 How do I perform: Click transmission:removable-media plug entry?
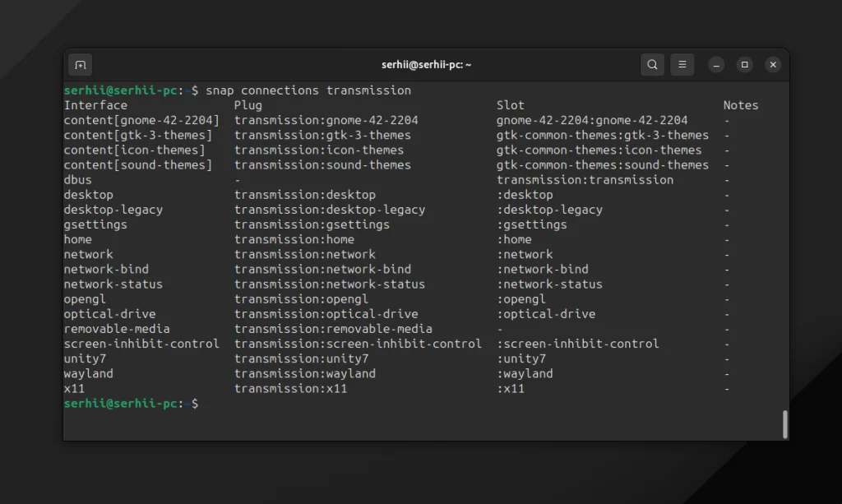coord(333,329)
